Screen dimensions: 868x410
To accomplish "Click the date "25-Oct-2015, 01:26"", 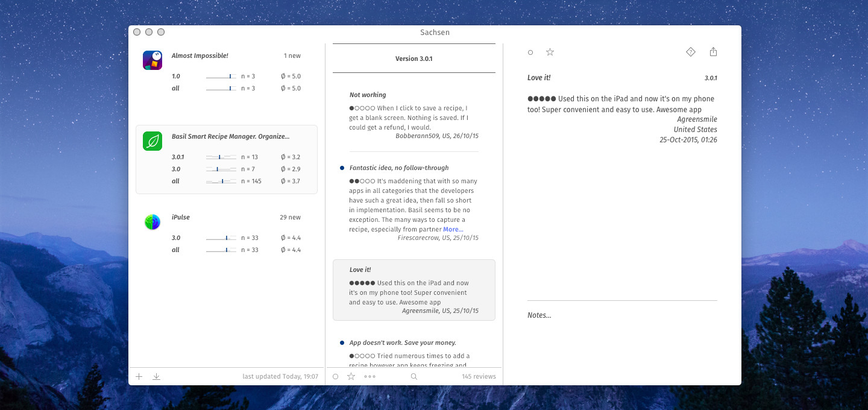I will click(688, 139).
